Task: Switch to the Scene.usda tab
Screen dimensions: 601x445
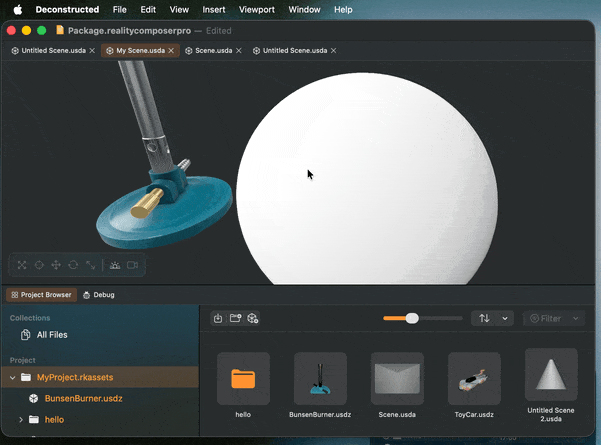Action: 211,50
